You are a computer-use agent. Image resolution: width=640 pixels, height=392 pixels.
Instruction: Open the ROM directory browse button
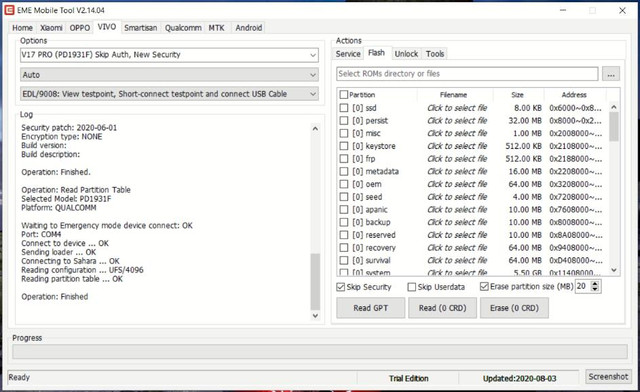pos(611,74)
